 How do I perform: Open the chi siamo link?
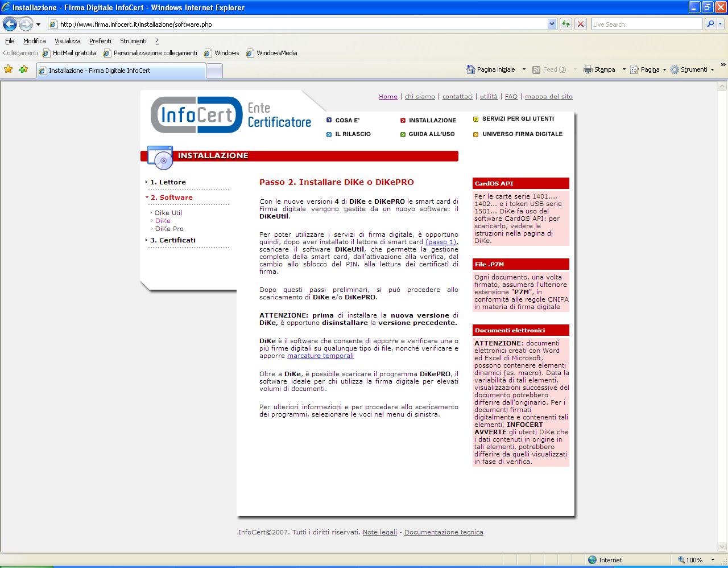[420, 97]
